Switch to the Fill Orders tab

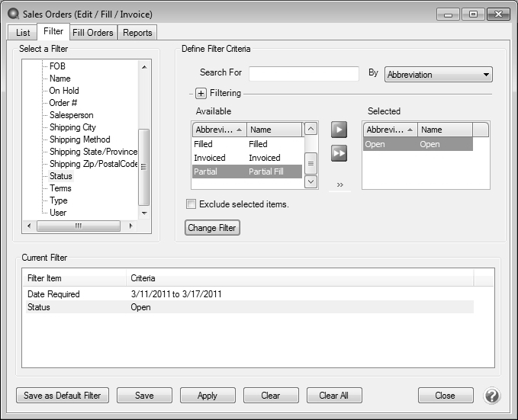[93, 32]
